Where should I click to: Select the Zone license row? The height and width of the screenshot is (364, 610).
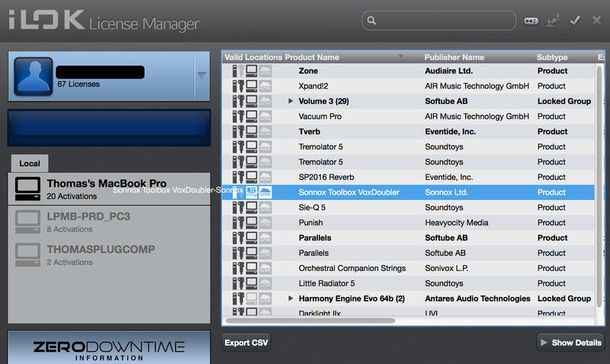coord(409,71)
